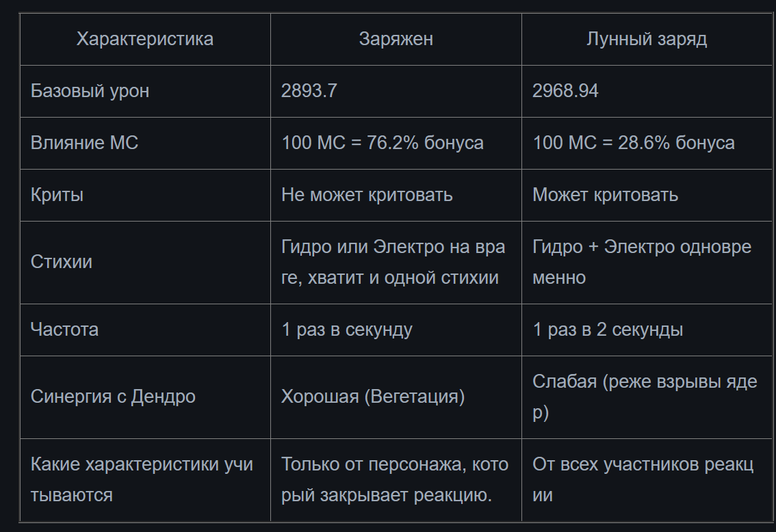Click the Гидро или Электро cell
This screenshot has height=532, width=776.
click(x=396, y=262)
